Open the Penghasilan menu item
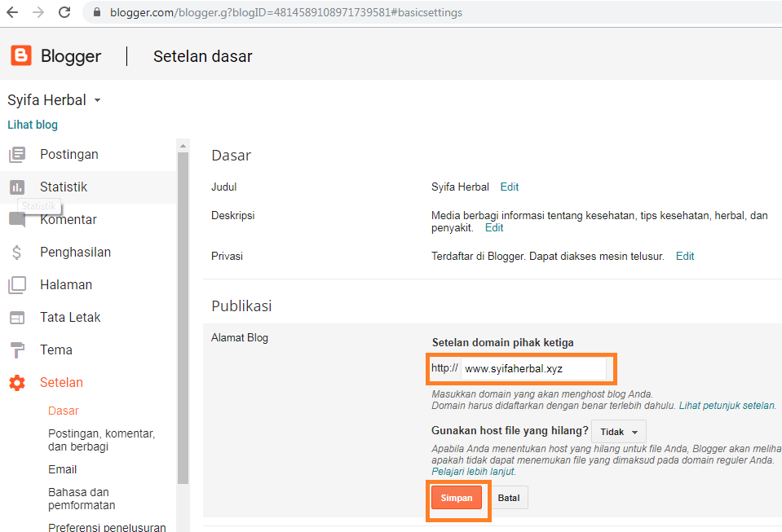The width and height of the screenshot is (782, 532). pos(75,252)
